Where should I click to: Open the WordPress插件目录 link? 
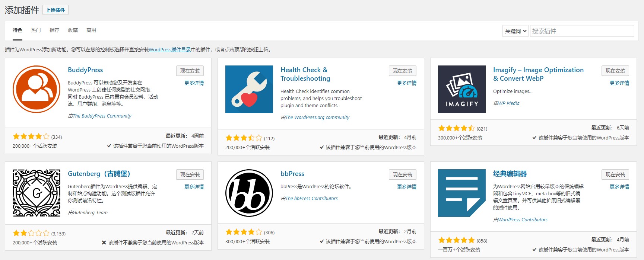(x=170, y=49)
